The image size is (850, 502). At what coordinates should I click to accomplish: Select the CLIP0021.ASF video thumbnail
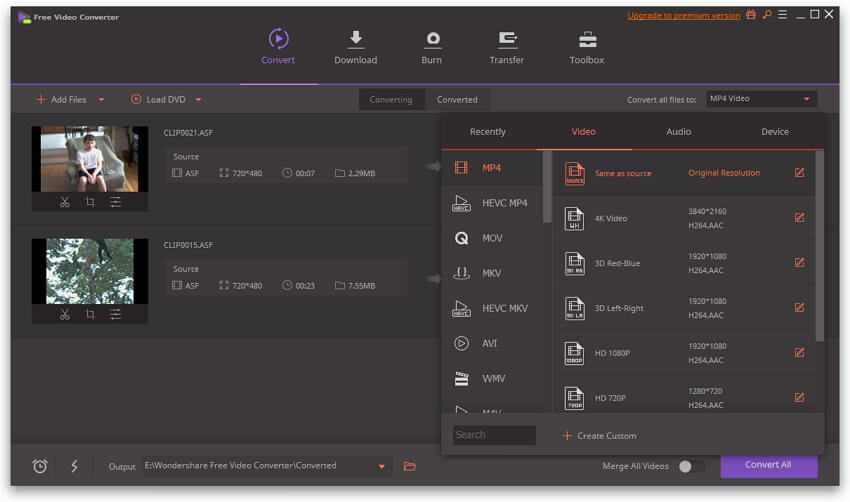[90, 159]
